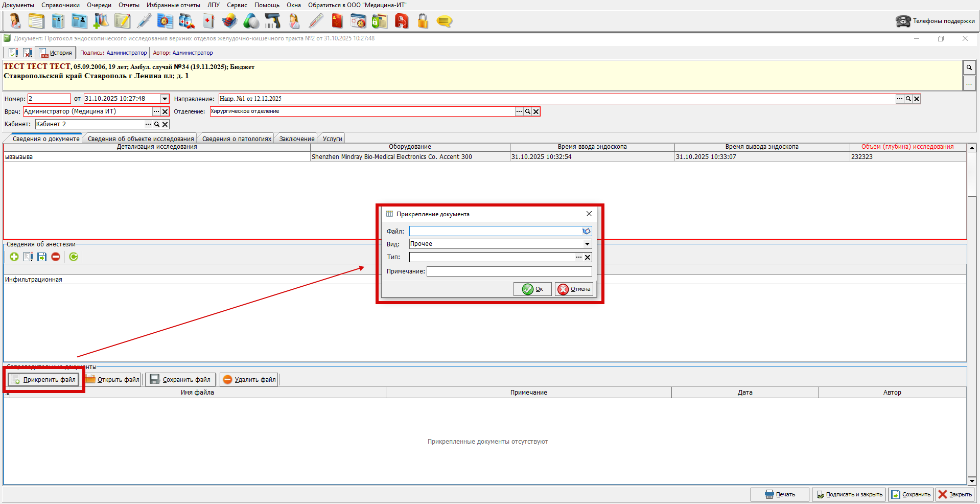
Task: Toggle the История button
Action: tap(56, 53)
